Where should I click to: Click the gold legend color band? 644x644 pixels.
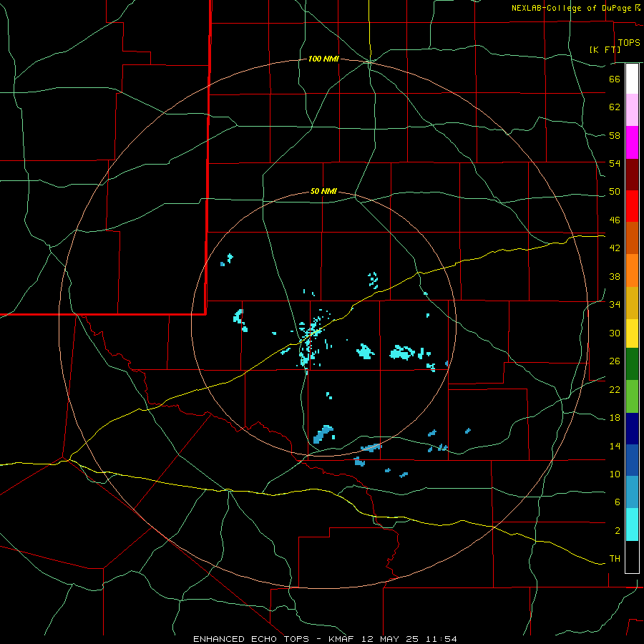(x=632, y=303)
